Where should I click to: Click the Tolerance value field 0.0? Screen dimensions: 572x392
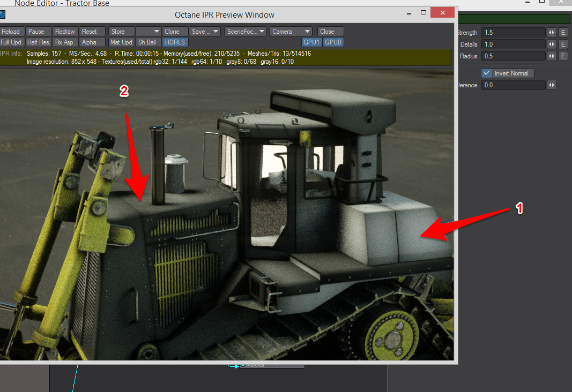click(x=513, y=85)
